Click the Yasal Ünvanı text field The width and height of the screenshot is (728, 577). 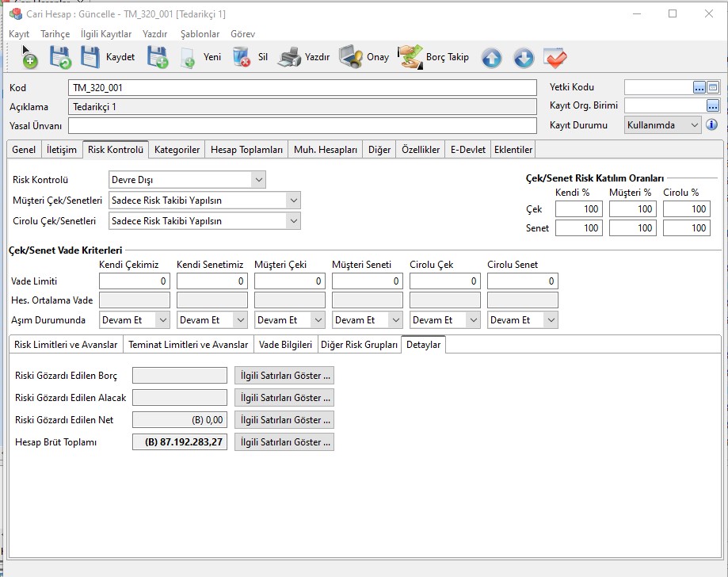point(302,125)
